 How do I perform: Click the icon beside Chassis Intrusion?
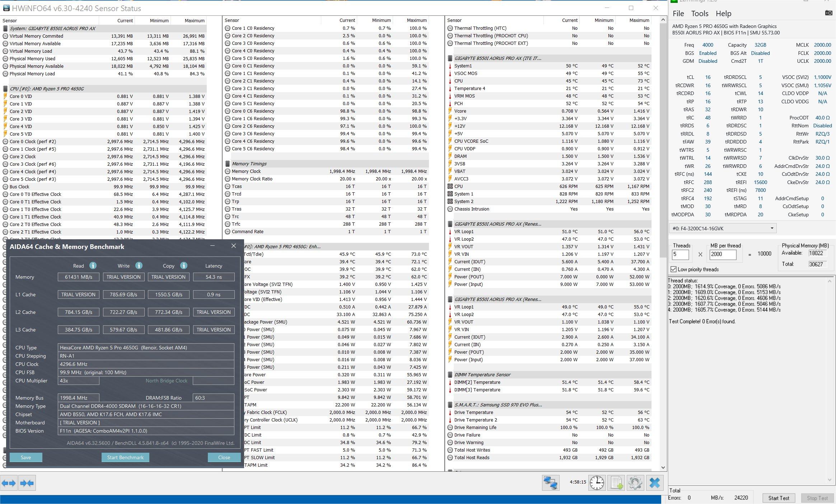click(x=450, y=209)
